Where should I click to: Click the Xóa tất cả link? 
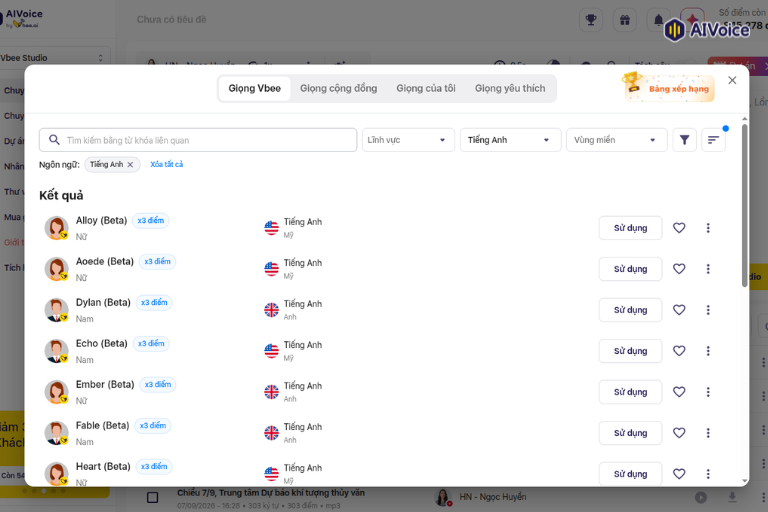pos(167,165)
